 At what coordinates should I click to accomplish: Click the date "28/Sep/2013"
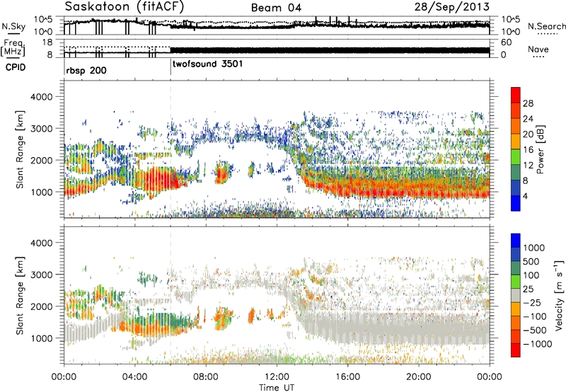(x=451, y=6)
